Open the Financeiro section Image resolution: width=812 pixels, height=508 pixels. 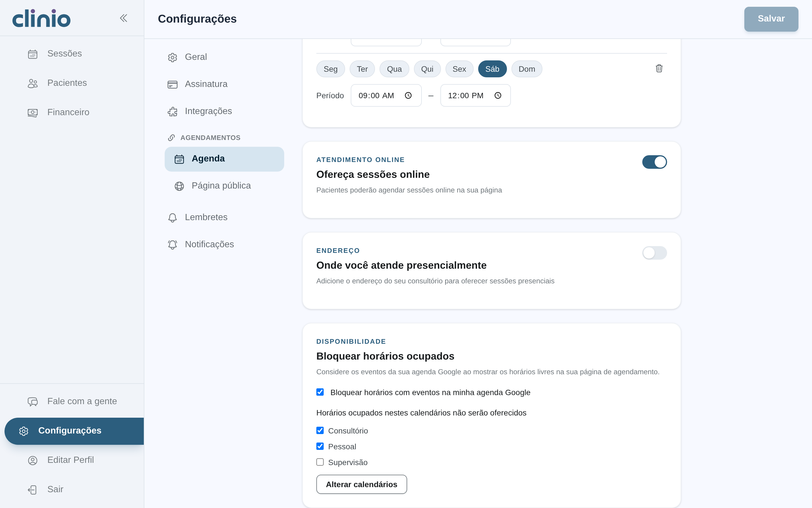pyautogui.click(x=72, y=112)
